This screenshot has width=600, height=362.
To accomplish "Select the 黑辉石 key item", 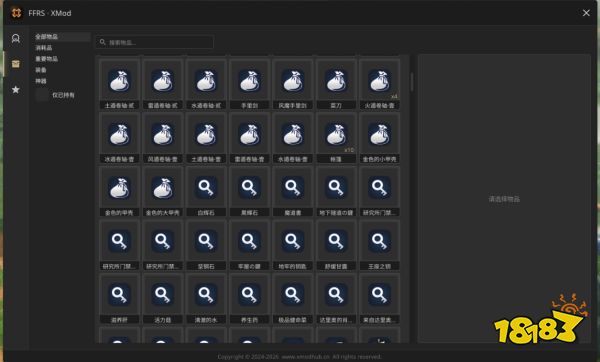I will 249,191.
